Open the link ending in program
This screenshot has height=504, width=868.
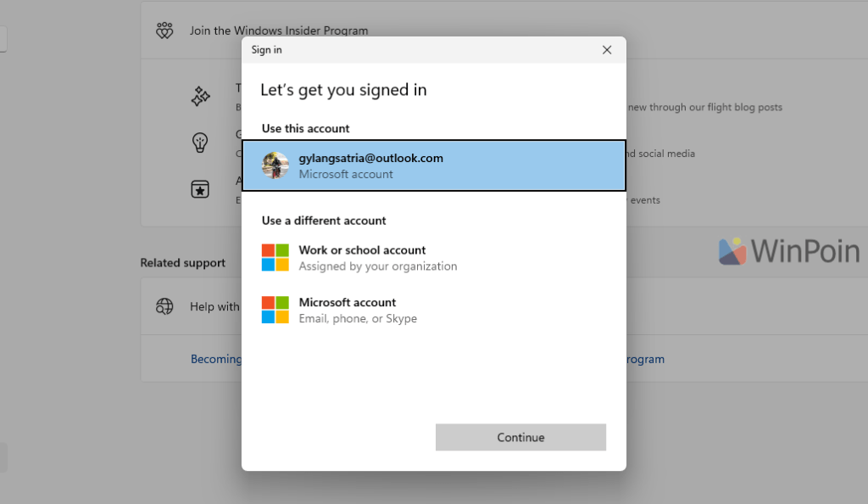click(x=645, y=359)
